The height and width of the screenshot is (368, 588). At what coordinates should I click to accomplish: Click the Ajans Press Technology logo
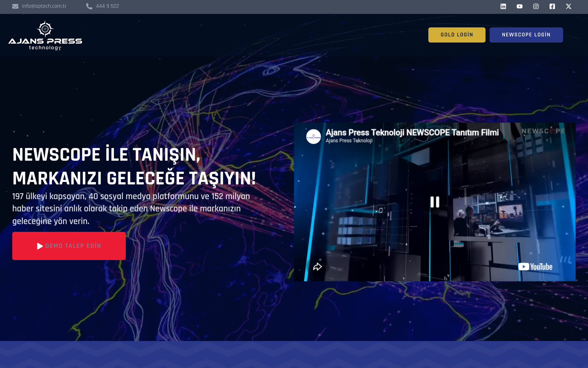[45, 36]
